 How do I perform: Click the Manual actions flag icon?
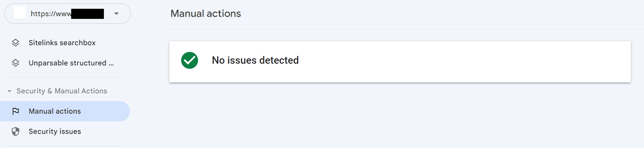pos(16,111)
